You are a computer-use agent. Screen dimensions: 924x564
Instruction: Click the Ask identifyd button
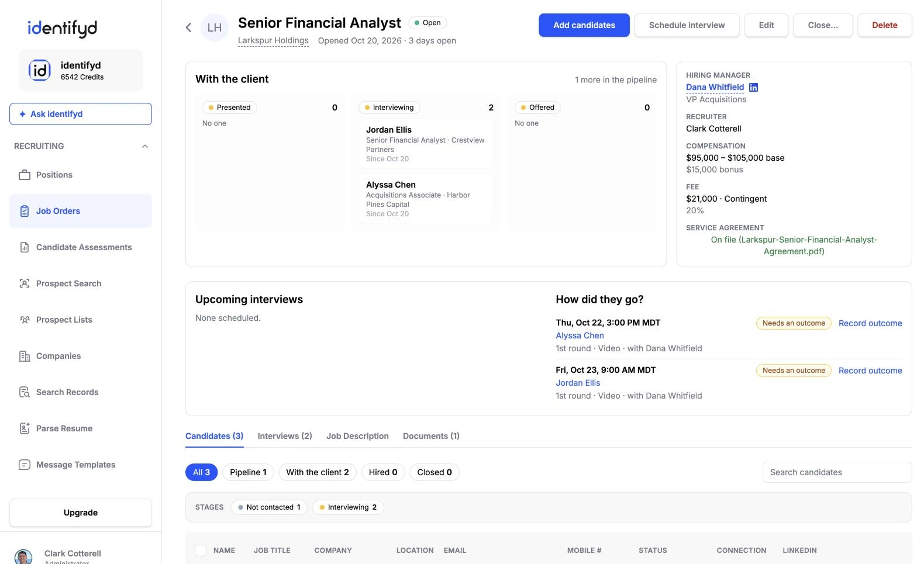(x=81, y=114)
